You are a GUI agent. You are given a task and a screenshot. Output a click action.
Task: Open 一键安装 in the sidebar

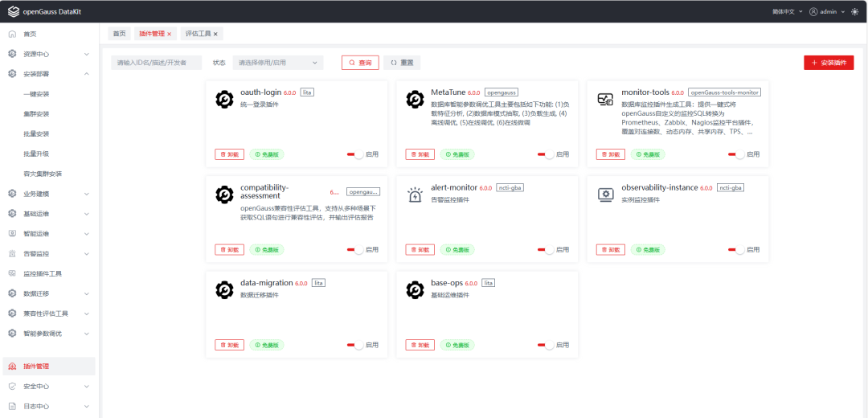pos(36,94)
